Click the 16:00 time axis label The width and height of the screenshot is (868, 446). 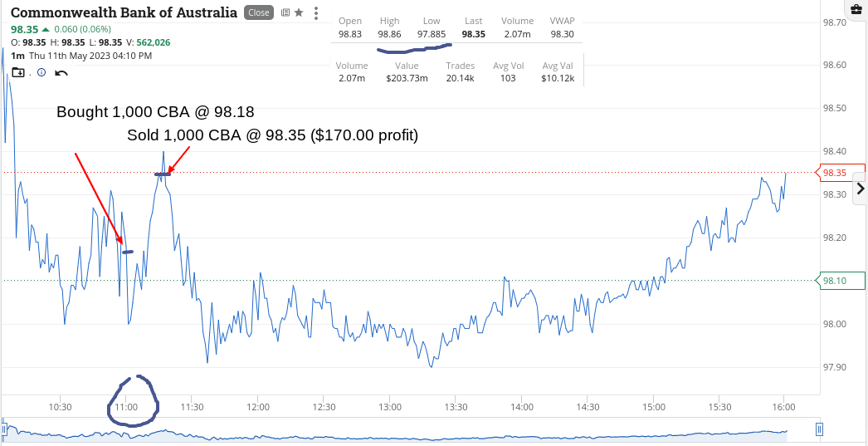(784, 407)
